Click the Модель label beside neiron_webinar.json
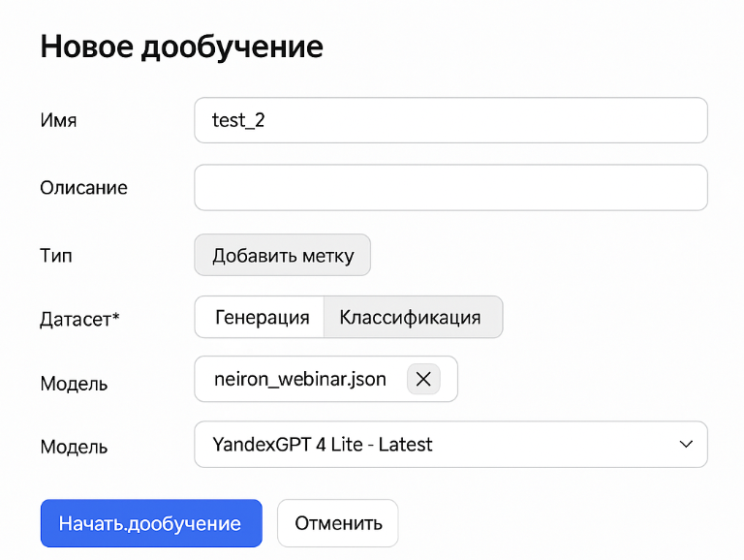This screenshot has width=744, height=560. pos(74,384)
